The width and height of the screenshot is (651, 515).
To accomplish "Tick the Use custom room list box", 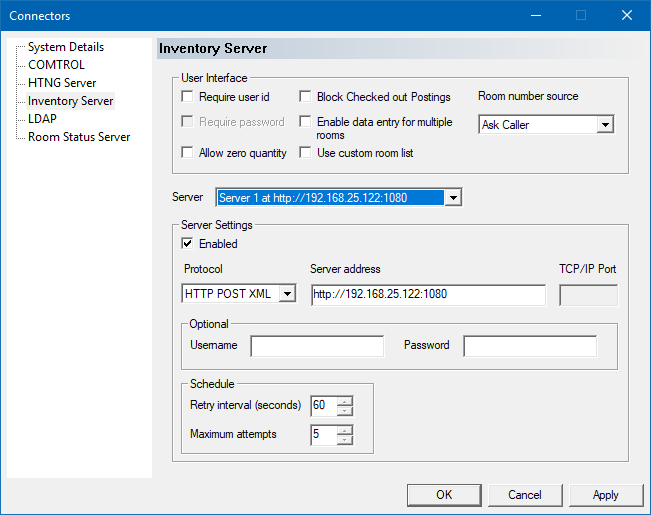I will click(x=306, y=153).
